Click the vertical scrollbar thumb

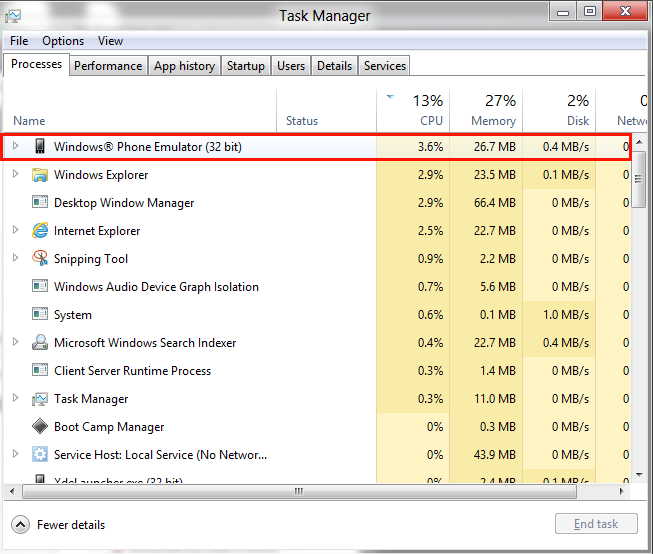point(638,179)
